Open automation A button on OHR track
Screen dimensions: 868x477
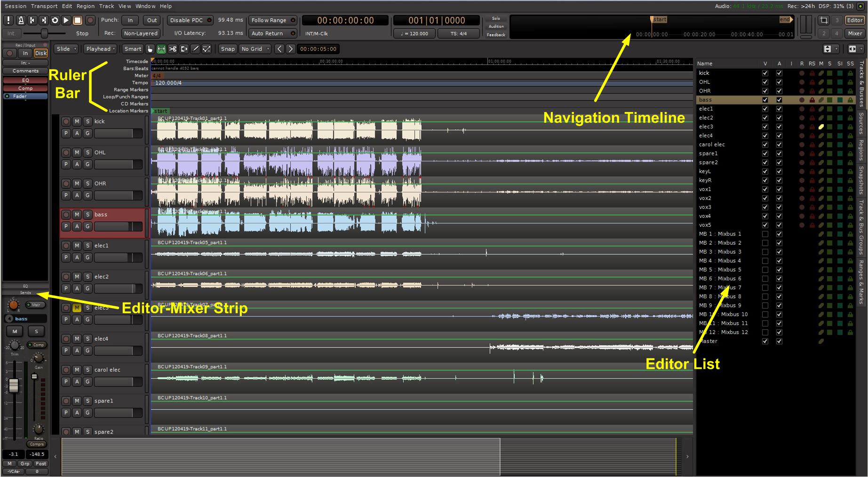tap(77, 195)
